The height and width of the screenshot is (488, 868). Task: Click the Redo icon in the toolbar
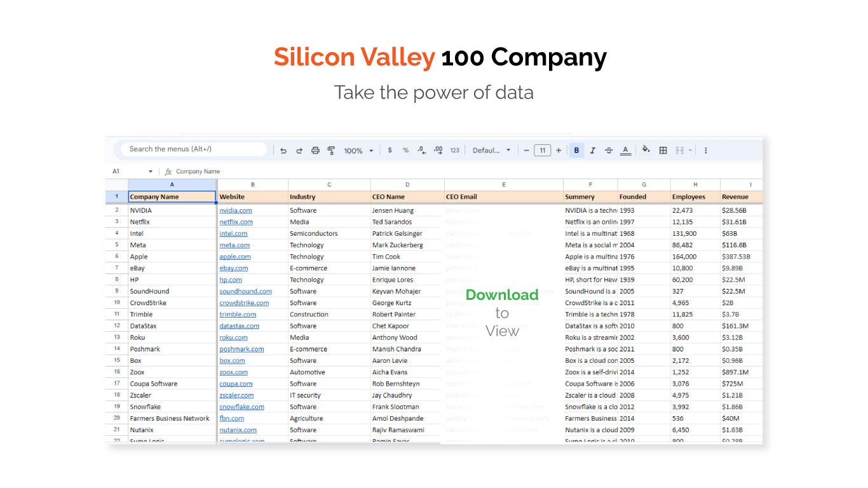coord(299,151)
